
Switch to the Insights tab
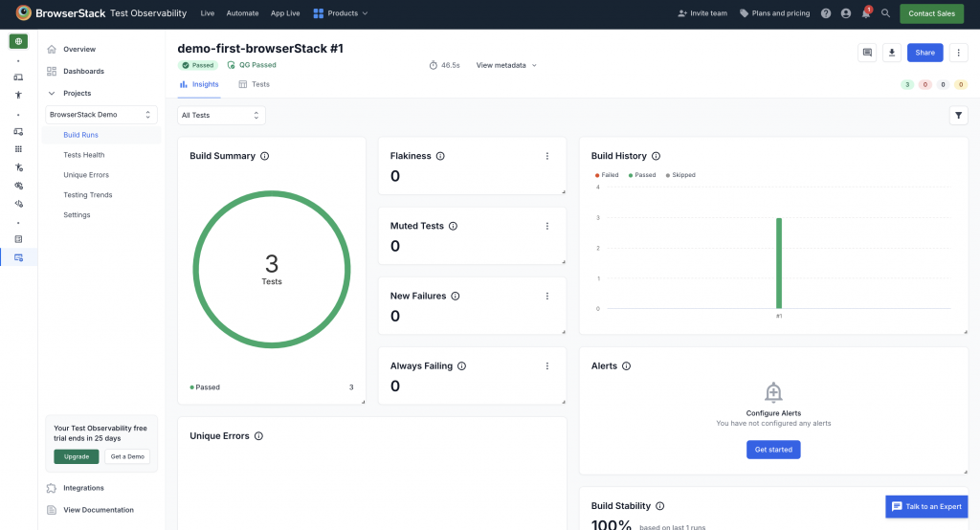pos(199,84)
